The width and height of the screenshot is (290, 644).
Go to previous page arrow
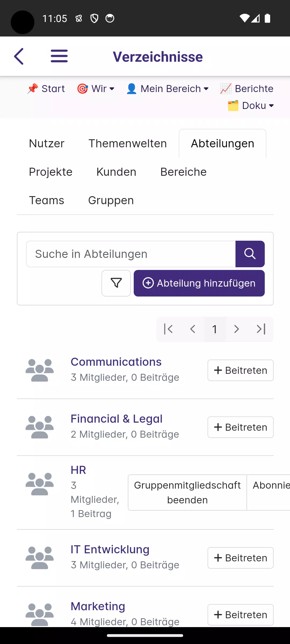[192, 329]
